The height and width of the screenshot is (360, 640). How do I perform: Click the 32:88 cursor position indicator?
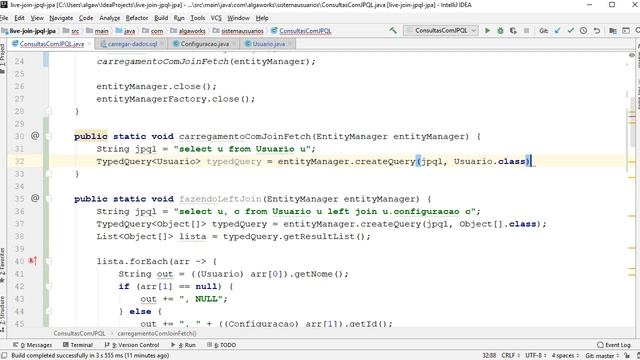click(489, 356)
